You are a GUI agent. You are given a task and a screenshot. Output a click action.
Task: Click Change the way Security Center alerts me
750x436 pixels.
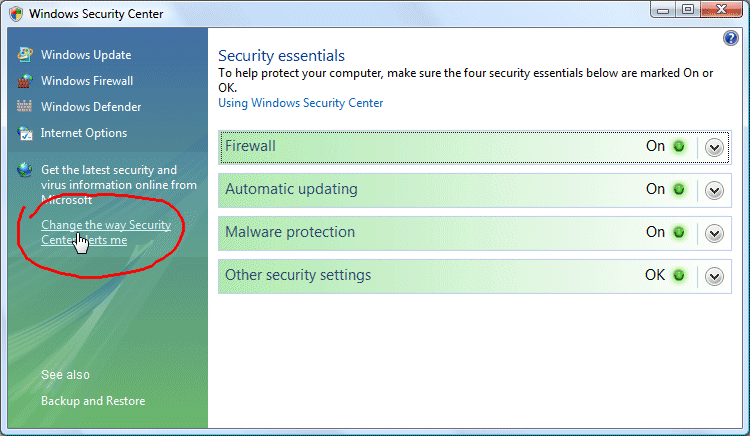point(106,232)
